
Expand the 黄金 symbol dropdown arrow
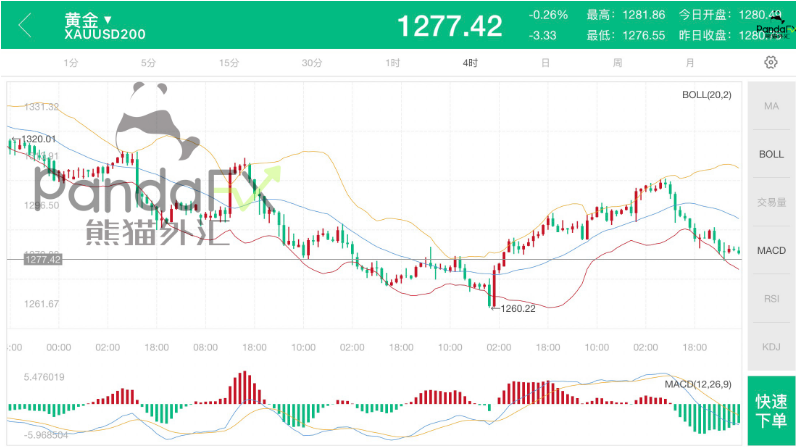(108, 20)
